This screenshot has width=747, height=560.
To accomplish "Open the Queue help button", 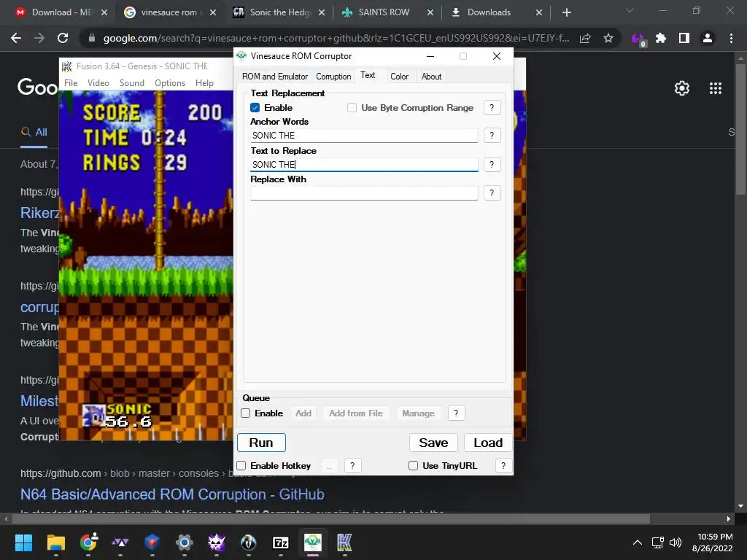I will (x=456, y=413).
